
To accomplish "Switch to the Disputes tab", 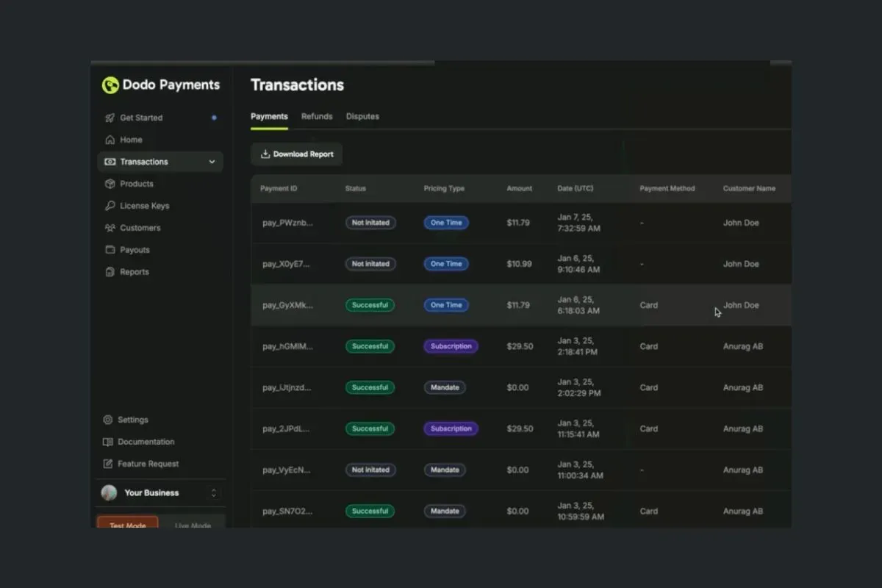I will pos(362,116).
